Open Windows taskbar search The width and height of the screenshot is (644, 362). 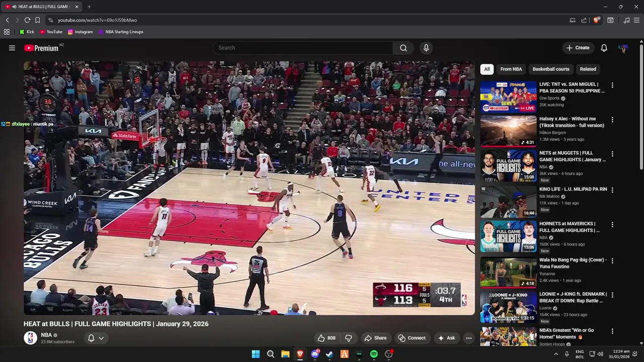270,354
